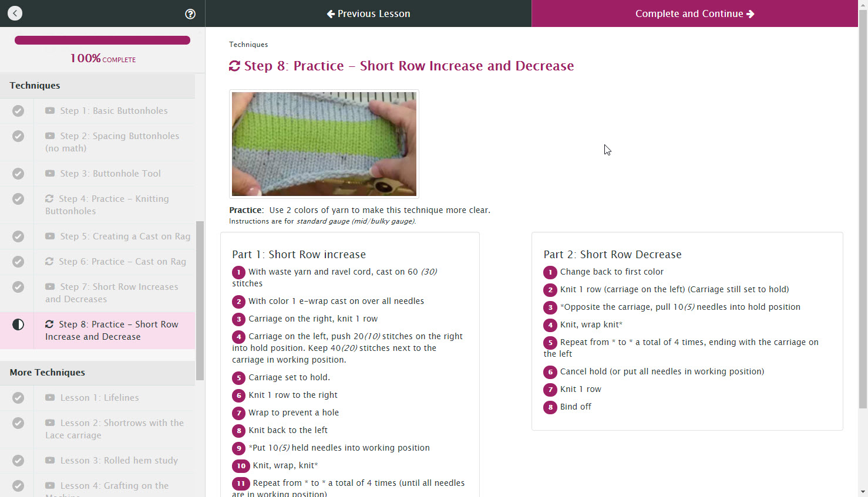The height and width of the screenshot is (497, 868).
Task: Toggle half-filled completion circle for Step 8
Action: 18,324
